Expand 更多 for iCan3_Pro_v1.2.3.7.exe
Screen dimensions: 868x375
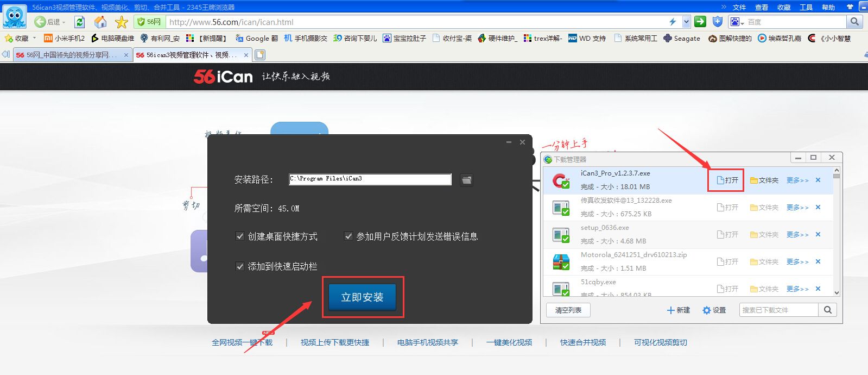(797, 180)
